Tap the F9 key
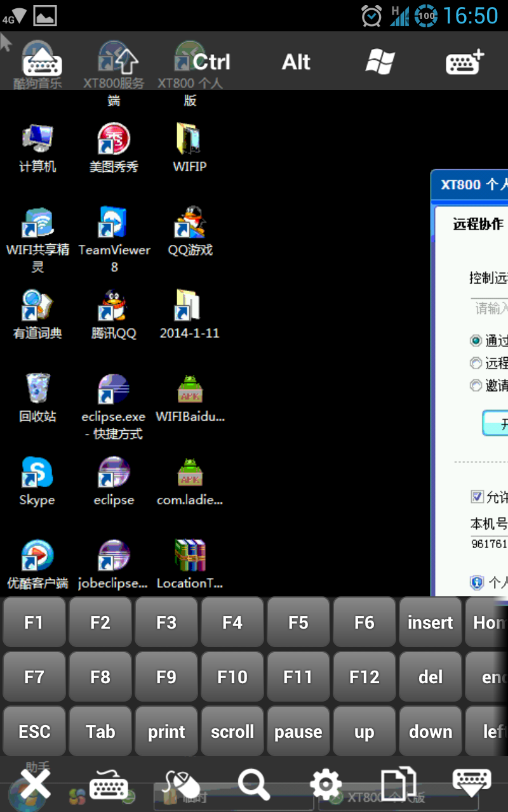Image resolution: width=508 pixels, height=812 pixels. pyautogui.click(x=166, y=677)
